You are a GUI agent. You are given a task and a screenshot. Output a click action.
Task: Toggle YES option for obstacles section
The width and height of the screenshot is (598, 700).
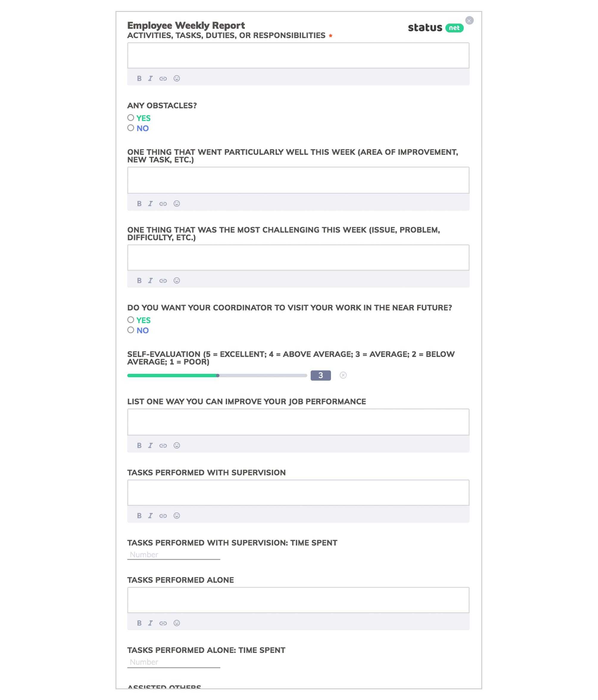point(130,118)
